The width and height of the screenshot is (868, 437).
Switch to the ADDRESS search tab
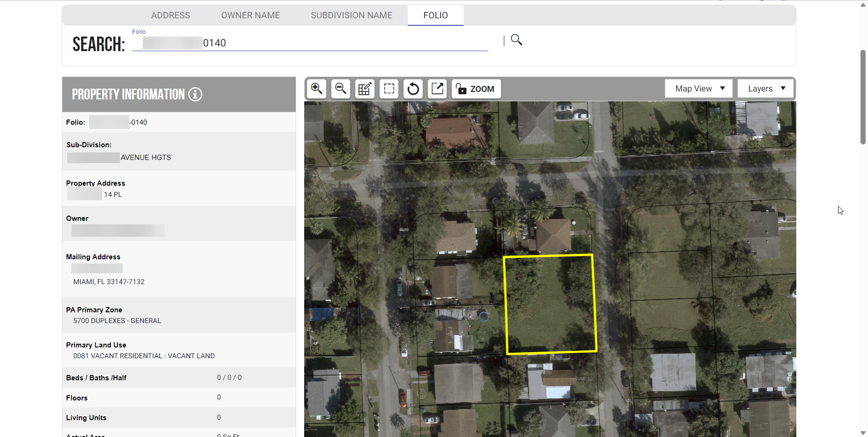pyautogui.click(x=171, y=15)
